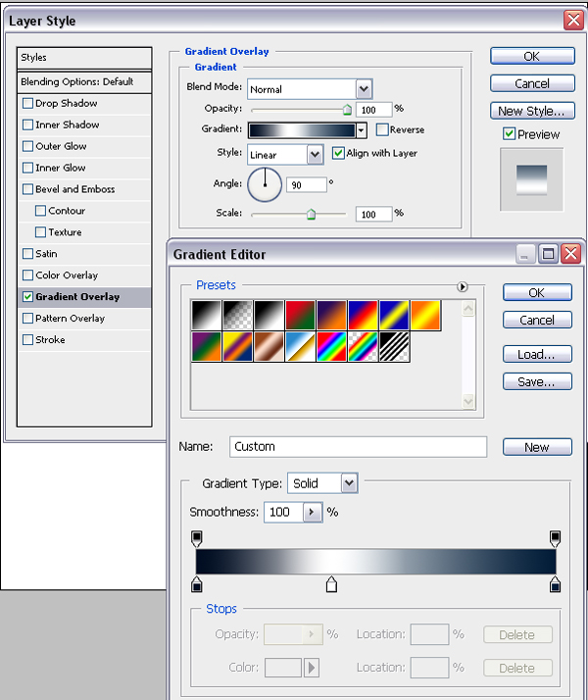
Task: Select the right opacity stop above gradient bar
Action: (x=555, y=538)
